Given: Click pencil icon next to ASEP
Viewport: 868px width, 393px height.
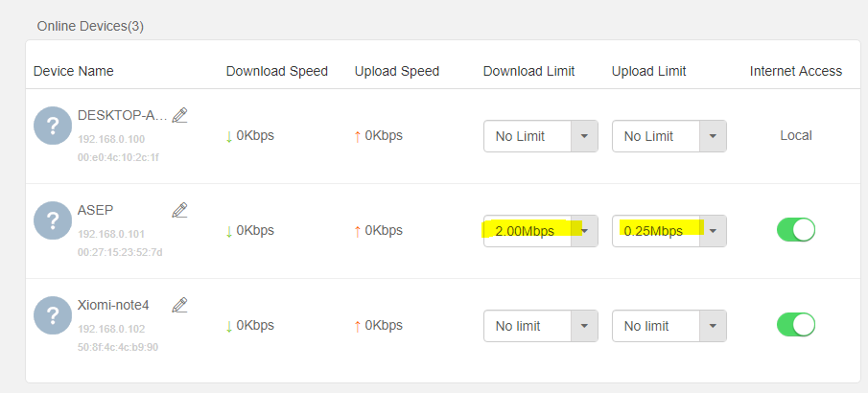Looking at the screenshot, I should [x=179, y=210].
